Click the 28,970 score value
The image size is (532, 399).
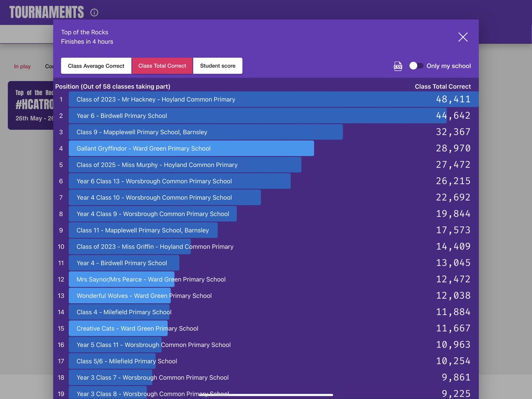pyautogui.click(x=453, y=149)
